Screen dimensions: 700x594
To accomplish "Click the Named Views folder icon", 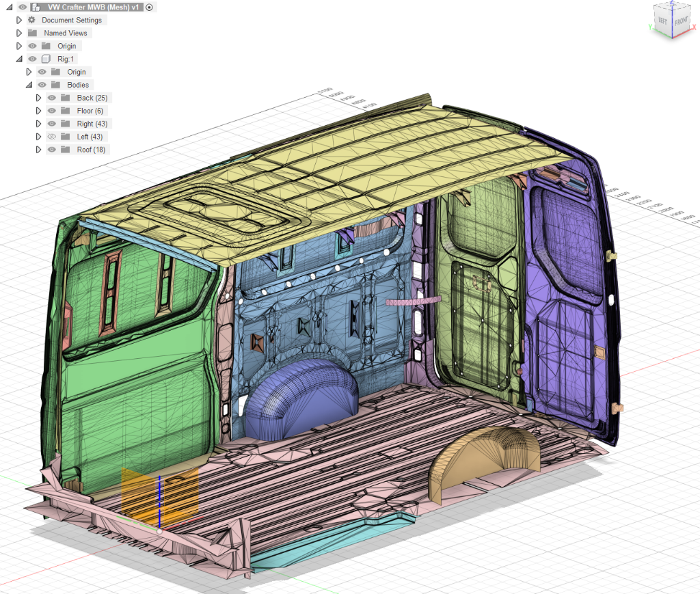I will 32,33.
